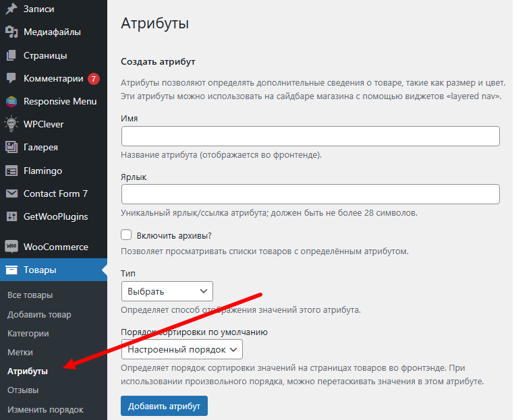Viewport: 514px width, 420px height.
Task: Click the Записи pin icon
Action: 11,9
